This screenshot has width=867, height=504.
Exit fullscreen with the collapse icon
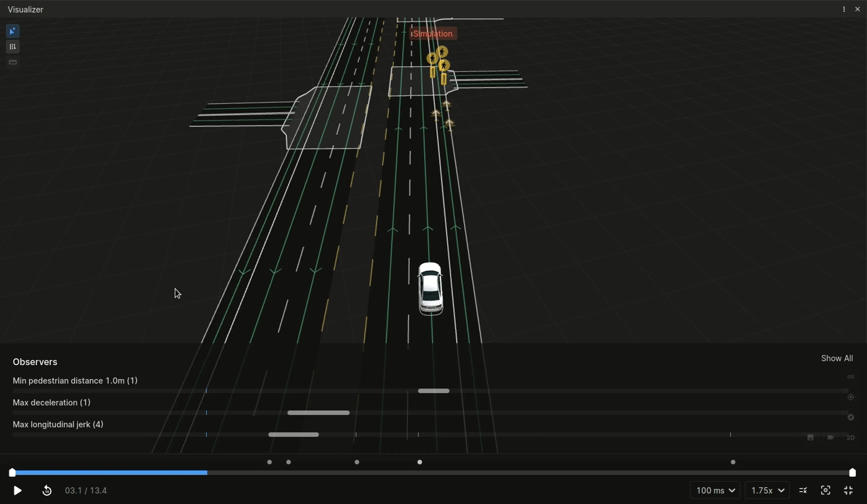848,491
